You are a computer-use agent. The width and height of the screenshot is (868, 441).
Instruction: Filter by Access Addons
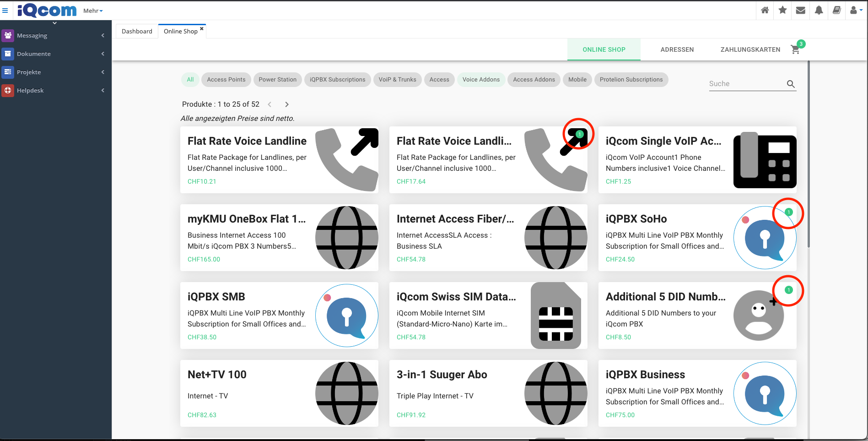pos(534,80)
